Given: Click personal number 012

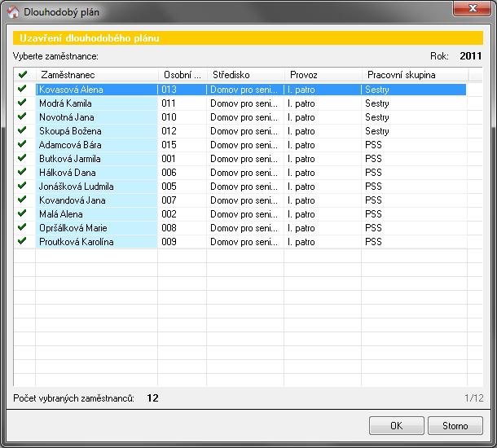Looking at the screenshot, I should (169, 131).
